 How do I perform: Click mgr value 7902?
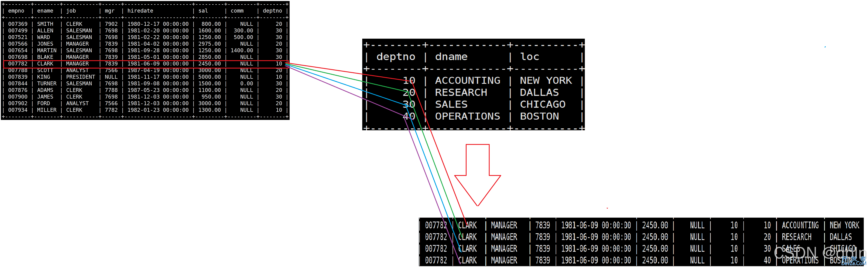click(111, 24)
